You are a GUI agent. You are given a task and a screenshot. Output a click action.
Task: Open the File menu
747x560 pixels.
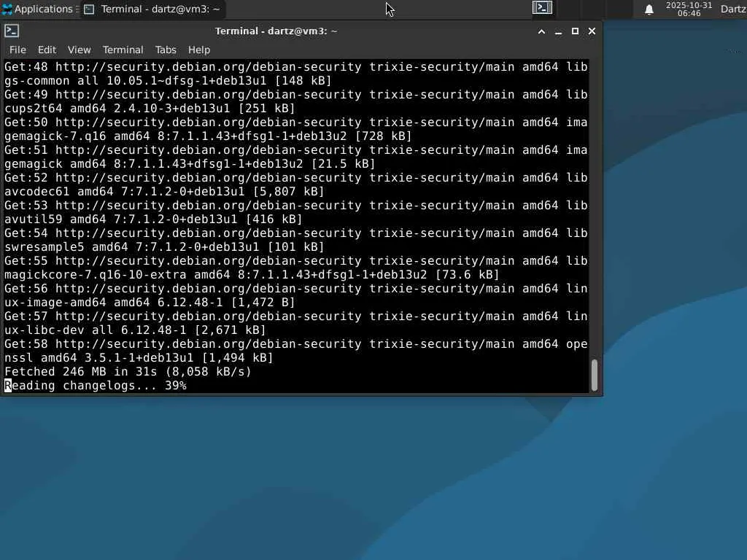pyautogui.click(x=18, y=50)
